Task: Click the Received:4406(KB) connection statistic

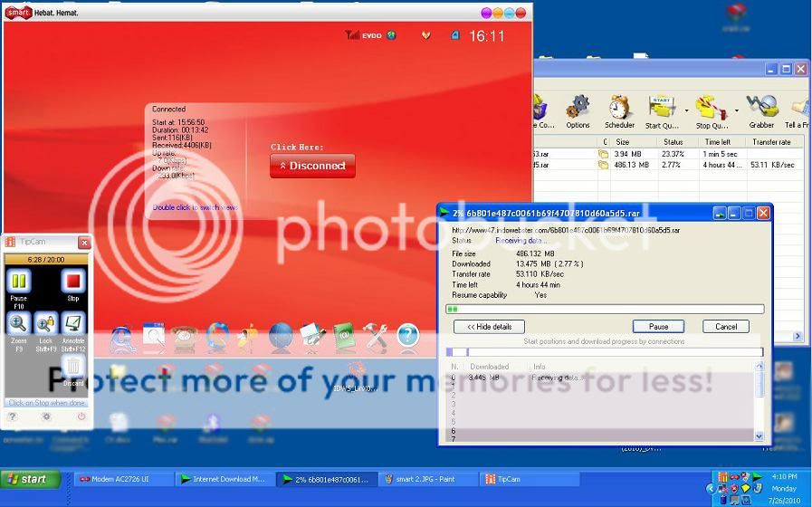Action: (x=182, y=146)
